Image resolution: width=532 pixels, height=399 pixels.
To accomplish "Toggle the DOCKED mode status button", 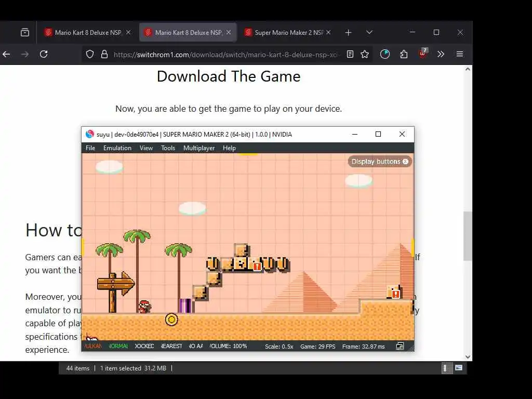I will [x=144, y=346].
